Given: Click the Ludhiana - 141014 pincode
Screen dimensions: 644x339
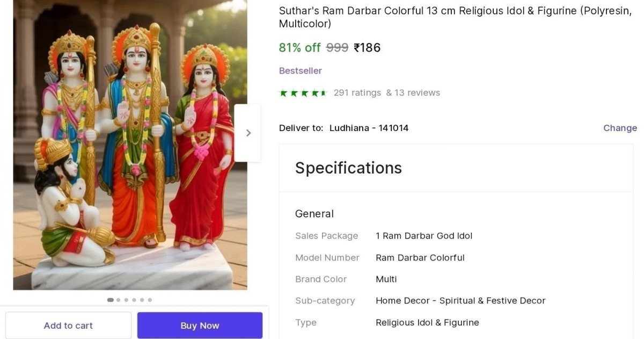Looking at the screenshot, I should [x=369, y=128].
